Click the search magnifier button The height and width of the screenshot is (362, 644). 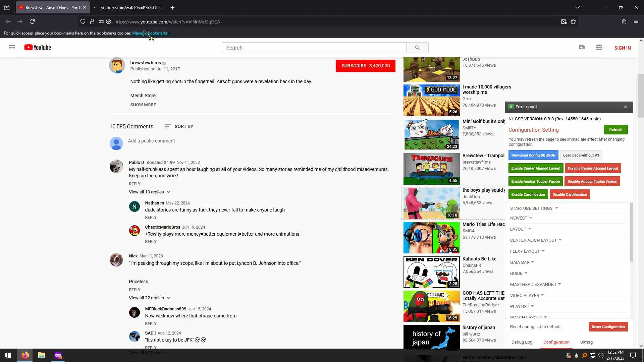[417, 48]
